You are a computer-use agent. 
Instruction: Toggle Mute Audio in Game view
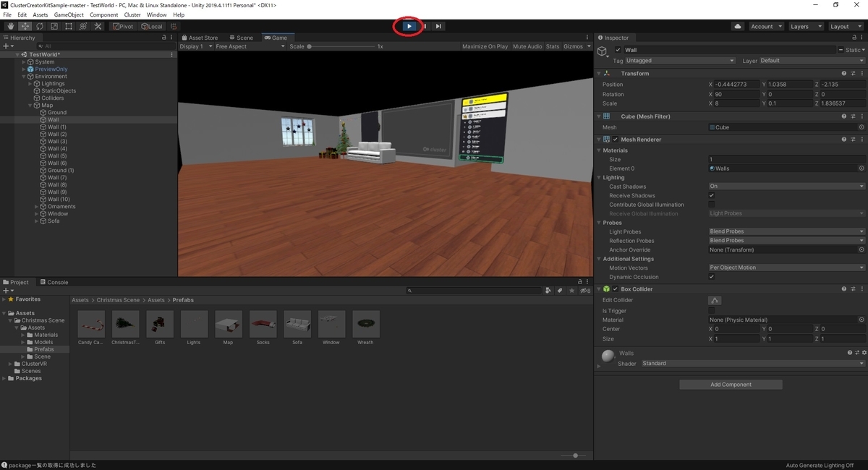(527, 46)
